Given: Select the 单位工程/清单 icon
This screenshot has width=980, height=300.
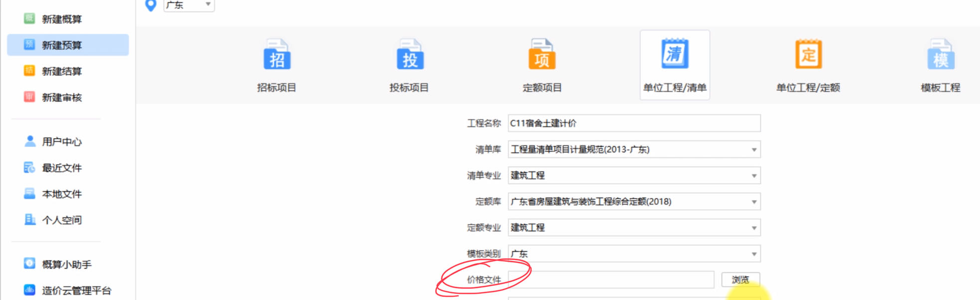Looking at the screenshot, I should pos(675,53).
